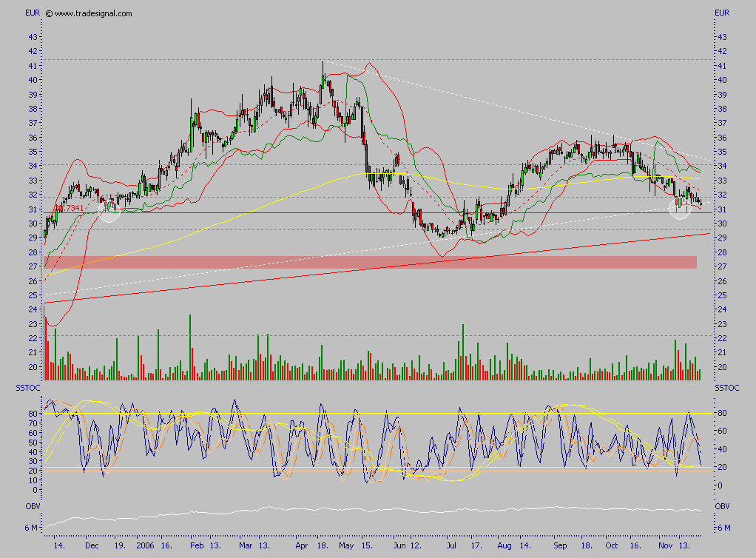Viewport: 756px width, 558px height.
Task: Click the Oct label on the date axis
Action: coord(611,545)
